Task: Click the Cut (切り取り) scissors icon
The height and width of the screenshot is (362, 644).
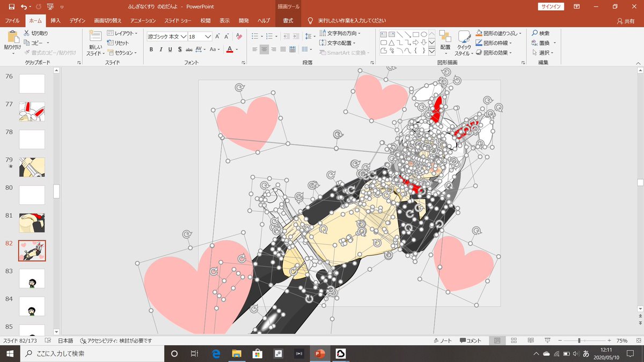Action: (x=27, y=33)
